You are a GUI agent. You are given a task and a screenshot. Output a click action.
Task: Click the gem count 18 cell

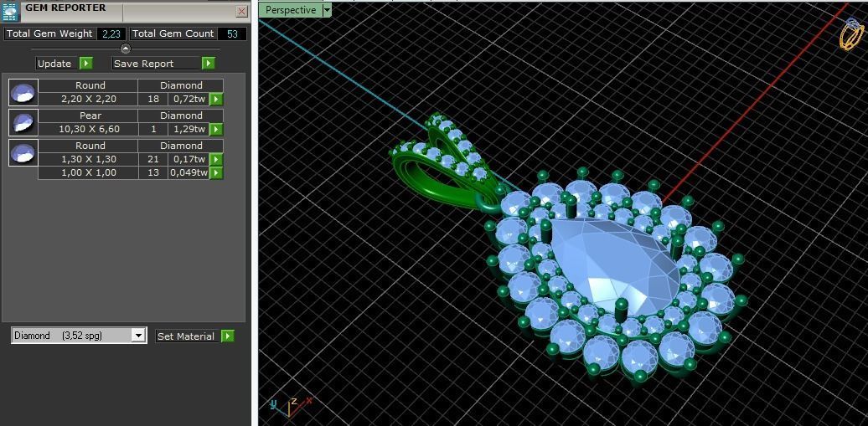pos(153,99)
